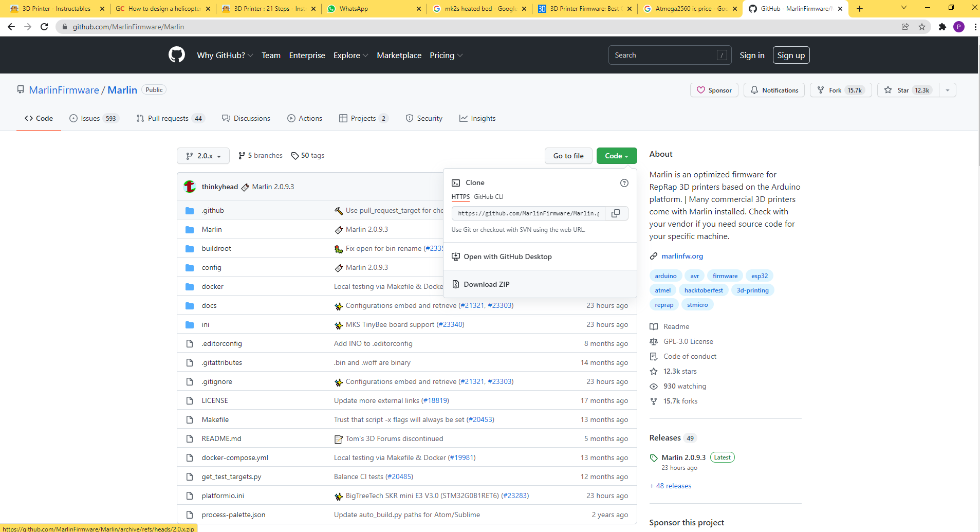Screen dimensions: 980x532
Task: Fork the repository
Action: (841, 90)
